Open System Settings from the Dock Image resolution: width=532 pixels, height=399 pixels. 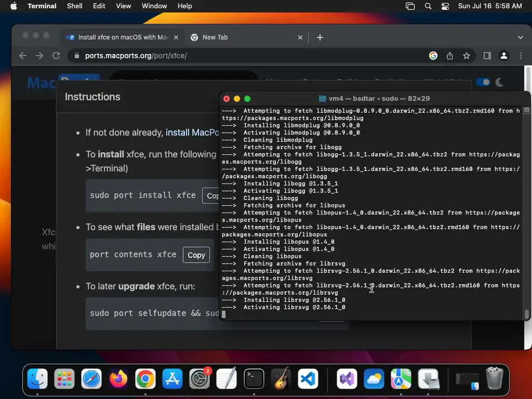pyautogui.click(x=199, y=379)
